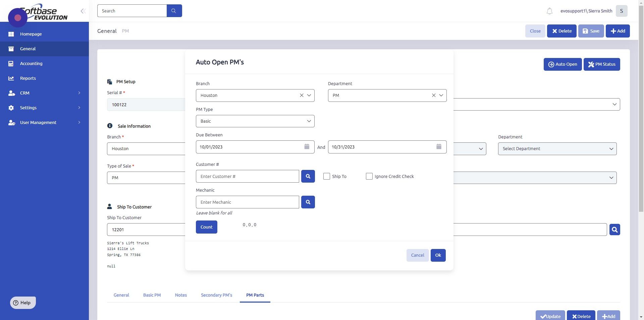Check Ignore Credit Check box
Image resolution: width=644 pixels, height=320 pixels.
[369, 176]
